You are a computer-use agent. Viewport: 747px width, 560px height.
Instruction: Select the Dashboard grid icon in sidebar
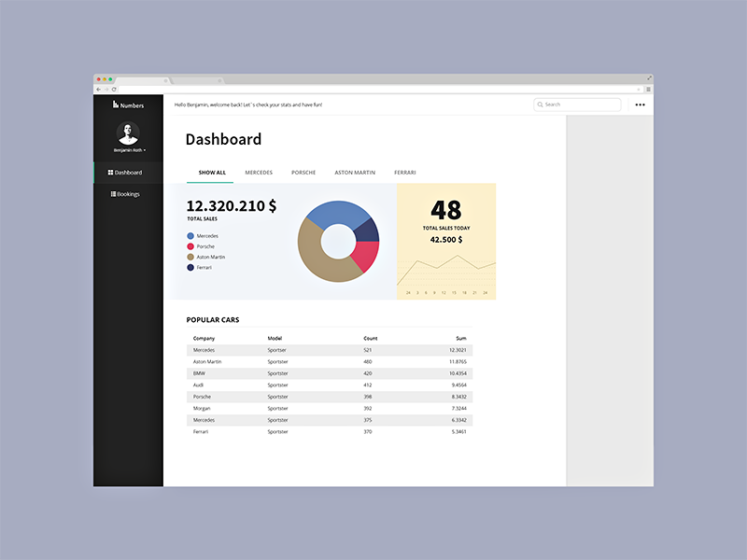pos(109,173)
